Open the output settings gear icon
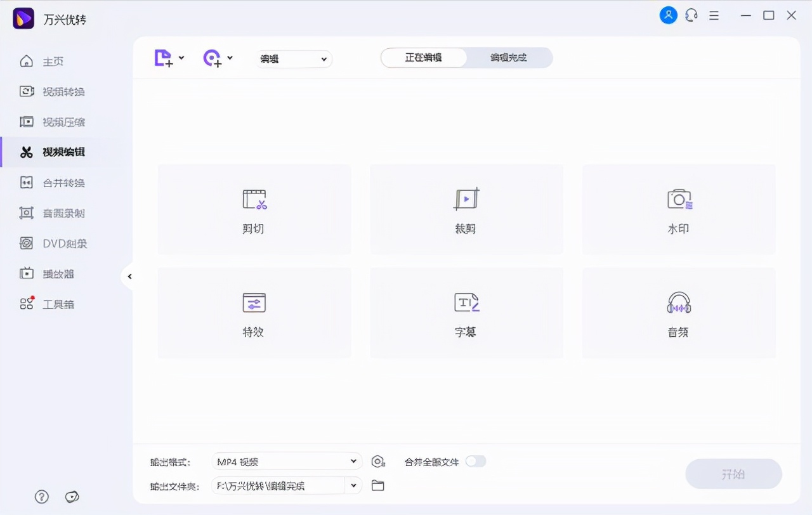Screen dimensions: 812x515 tap(378, 461)
